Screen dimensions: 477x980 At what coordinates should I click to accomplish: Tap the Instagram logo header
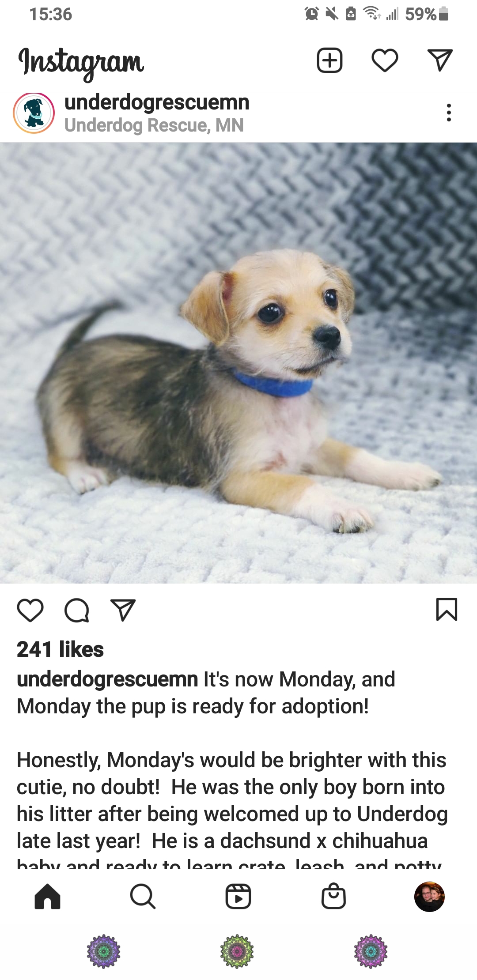click(x=81, y=63)
